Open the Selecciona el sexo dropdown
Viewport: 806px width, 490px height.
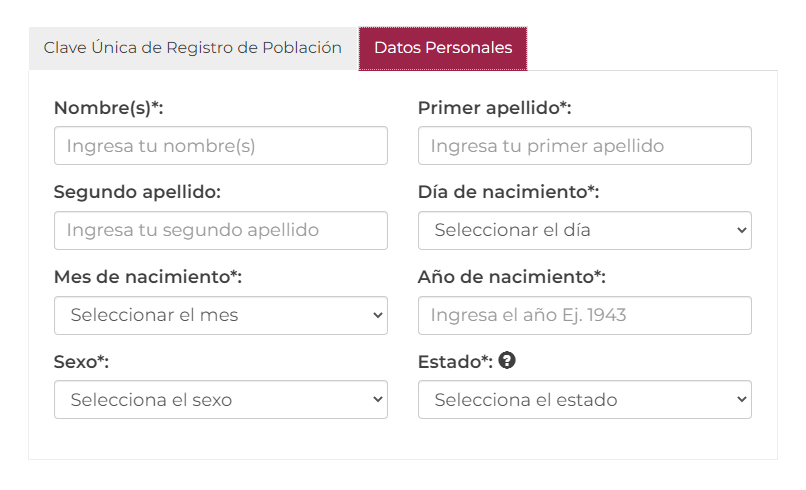[221, 400]
